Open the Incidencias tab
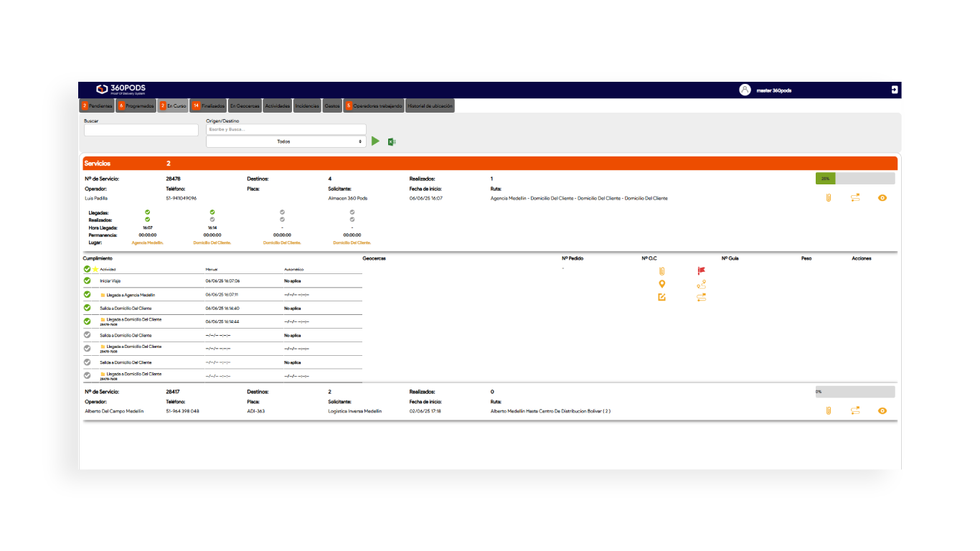 (x=307, y=105)
